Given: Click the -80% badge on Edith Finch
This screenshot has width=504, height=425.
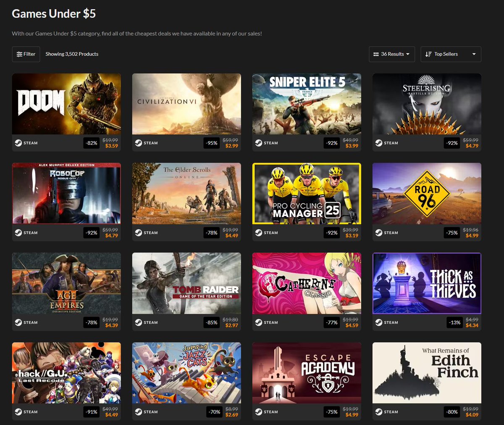Looking at the screenshot, I should pos(452,412).
